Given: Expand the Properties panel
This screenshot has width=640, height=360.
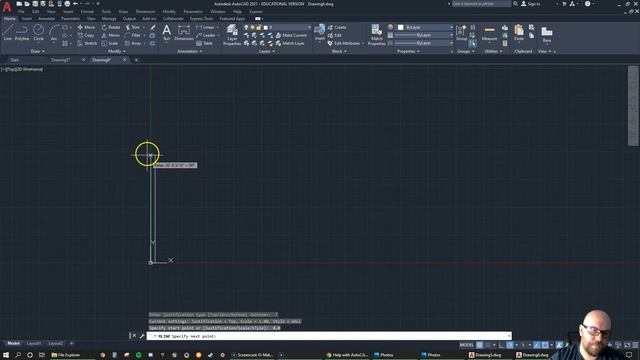Looking at the screenshot, I should point(409,51).
